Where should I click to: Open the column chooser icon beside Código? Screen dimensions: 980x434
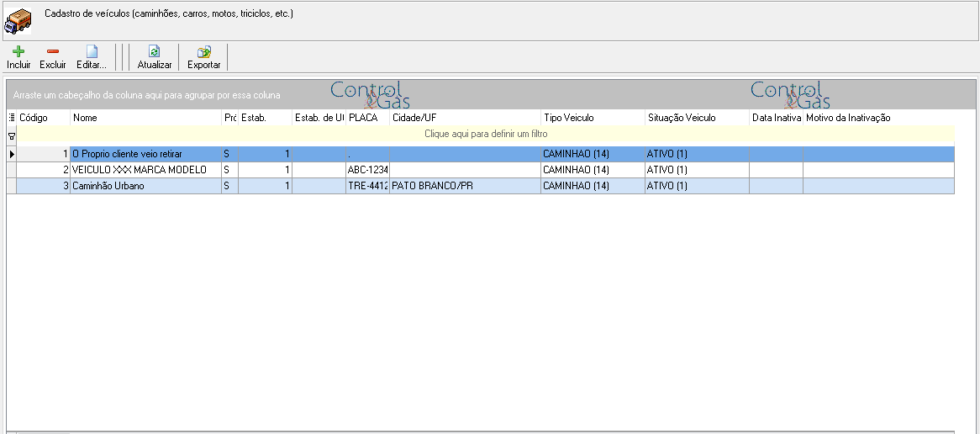[11, 118]
